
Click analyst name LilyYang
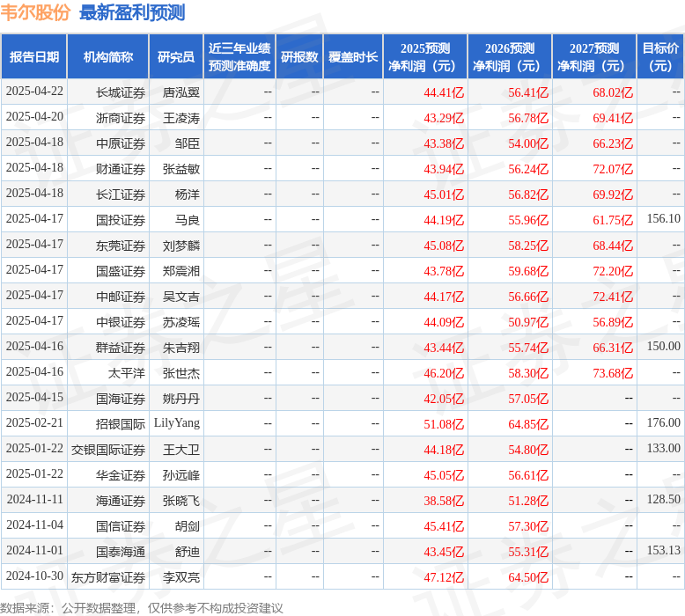177,423
